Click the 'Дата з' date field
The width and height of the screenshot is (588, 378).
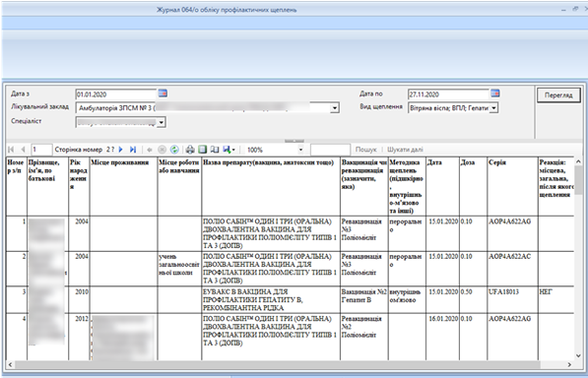point(116,94)
